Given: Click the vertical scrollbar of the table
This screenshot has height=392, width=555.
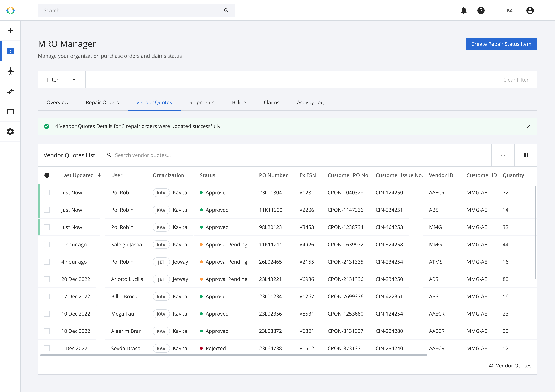Looking at the screenshot, I should 535,232.
